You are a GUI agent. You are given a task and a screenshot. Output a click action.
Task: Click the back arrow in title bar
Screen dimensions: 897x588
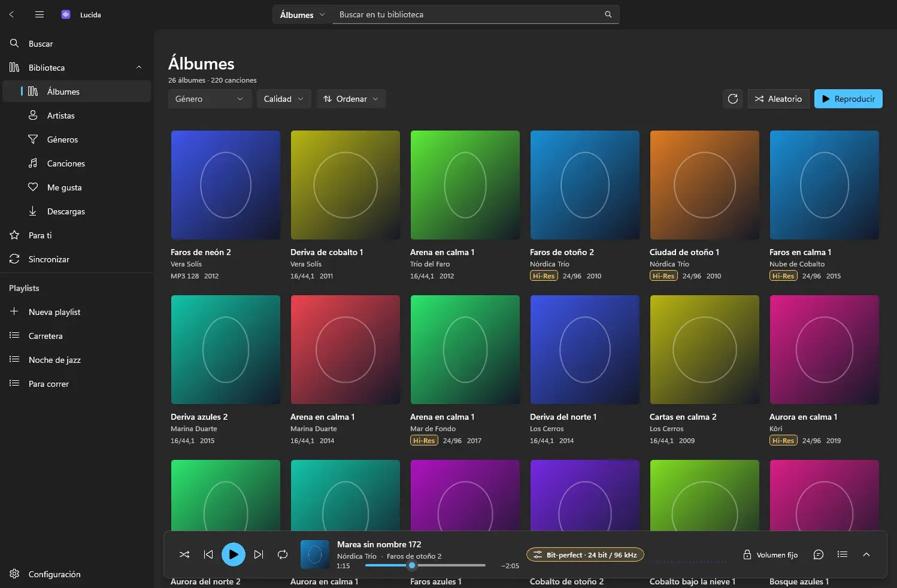coord(11,14)
